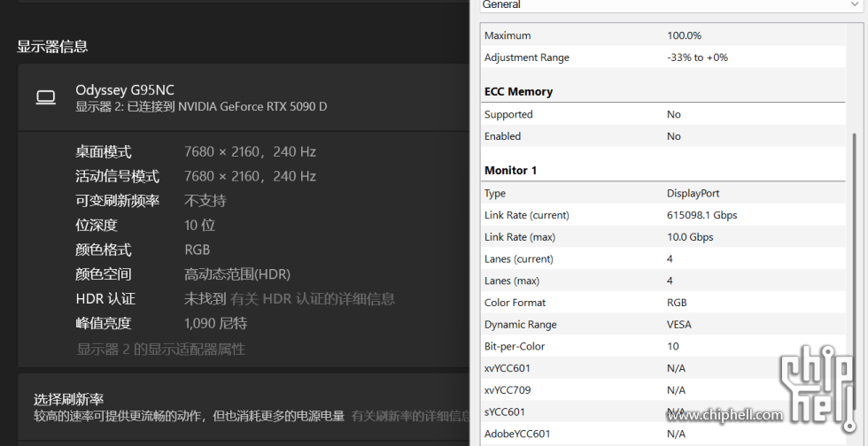Click the sYCC601 row label
868x446 pixels.
coord(504,411)
